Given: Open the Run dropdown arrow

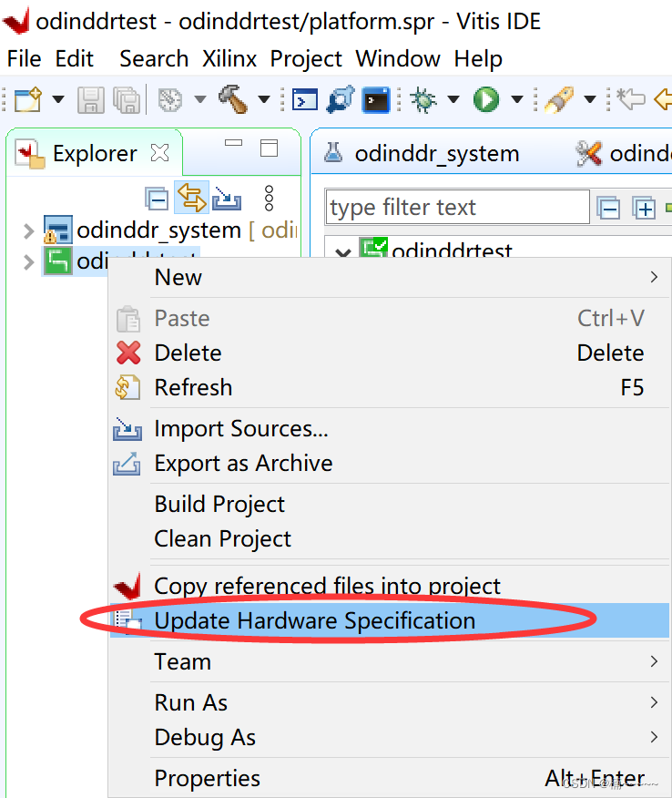Looking at the screenshot, I should (x=517, y=99).
